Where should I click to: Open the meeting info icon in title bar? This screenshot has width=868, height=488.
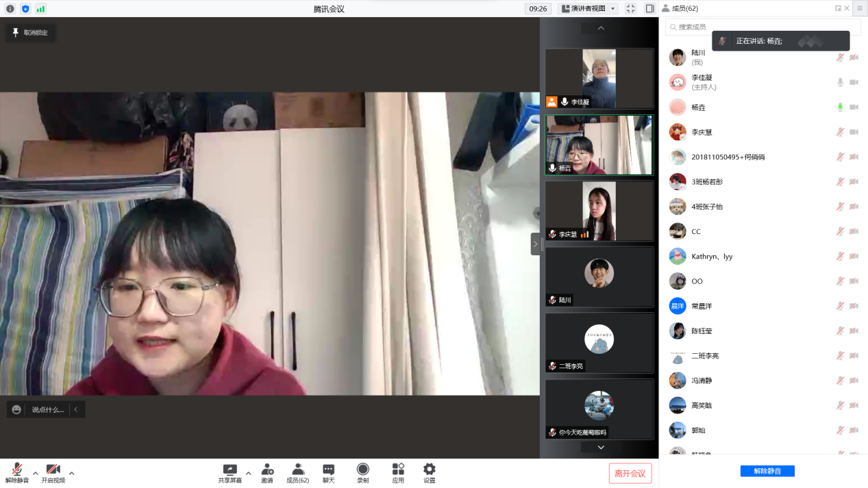click(10, 9)
